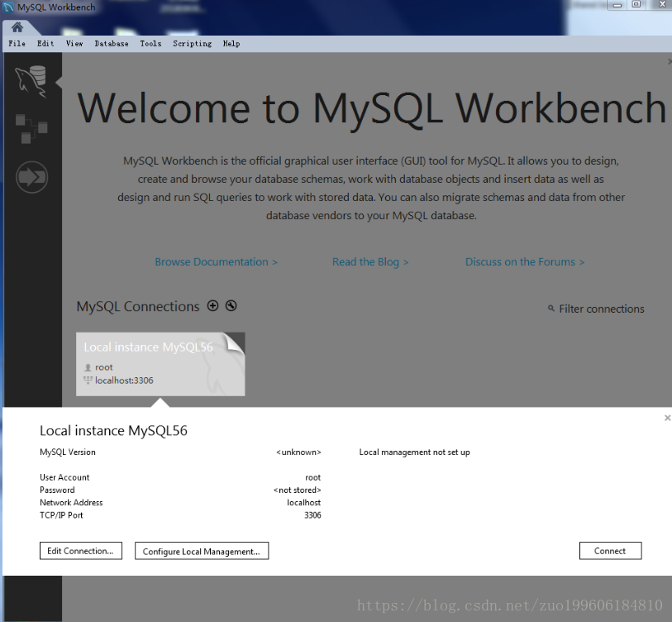
Task: Close the welcome home screen tab
Action: point(670,62)
